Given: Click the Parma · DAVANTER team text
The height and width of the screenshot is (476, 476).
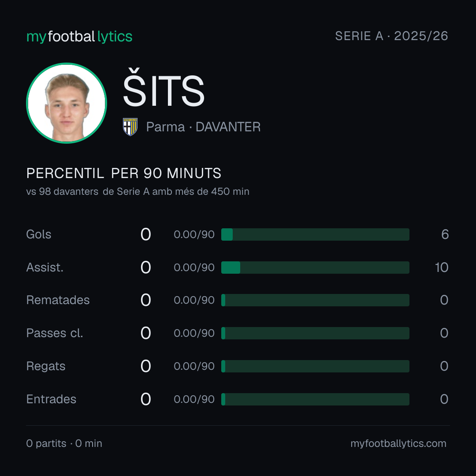Looking at the screenshot, I should 203,127.
